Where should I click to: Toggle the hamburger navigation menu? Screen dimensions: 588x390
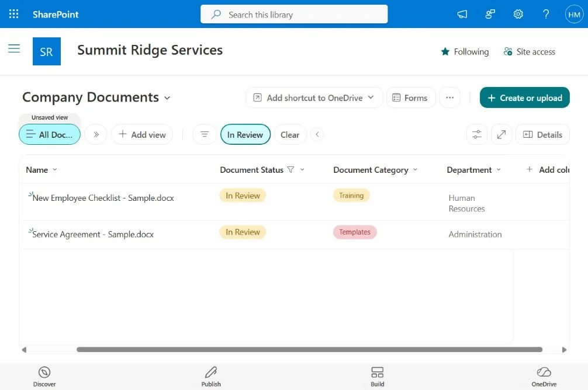tap(14, 48)
